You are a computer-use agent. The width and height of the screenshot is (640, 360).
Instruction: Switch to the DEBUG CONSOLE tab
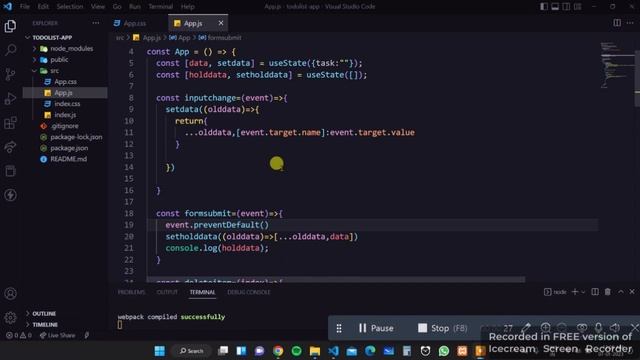click(249, 292)
